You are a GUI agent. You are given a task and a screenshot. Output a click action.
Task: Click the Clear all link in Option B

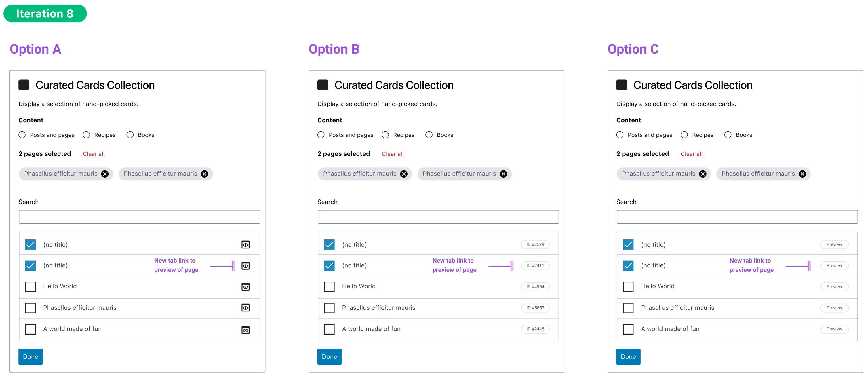tap(392, 154)
